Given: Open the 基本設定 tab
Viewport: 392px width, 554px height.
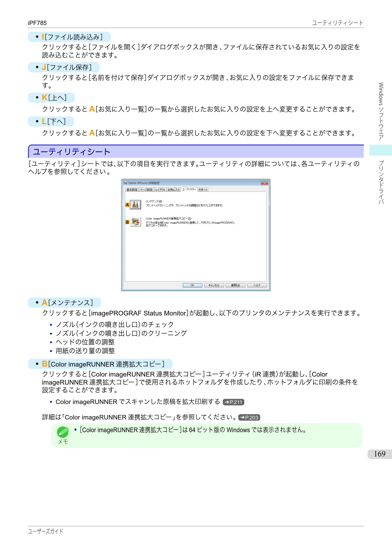Looking at the screenshot, I should [132, 190].
